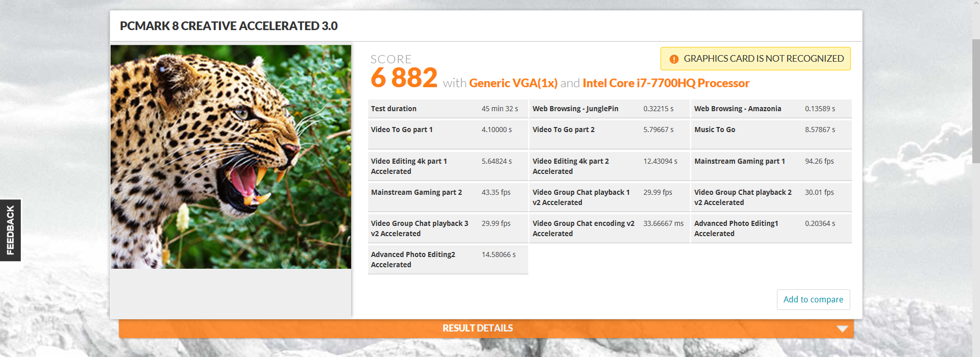Click Web Browsing - JunglePin test entry

[575, 109]
